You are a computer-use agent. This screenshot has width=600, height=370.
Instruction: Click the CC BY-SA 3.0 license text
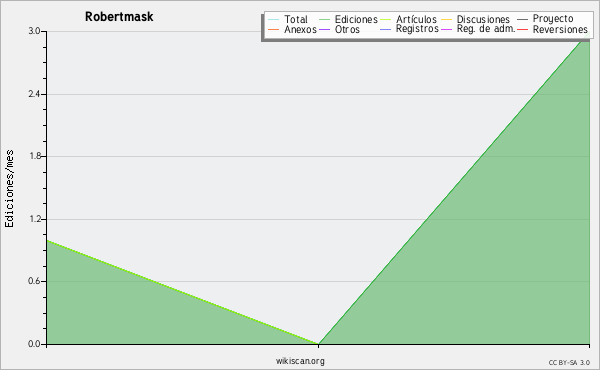pos(569,362)
